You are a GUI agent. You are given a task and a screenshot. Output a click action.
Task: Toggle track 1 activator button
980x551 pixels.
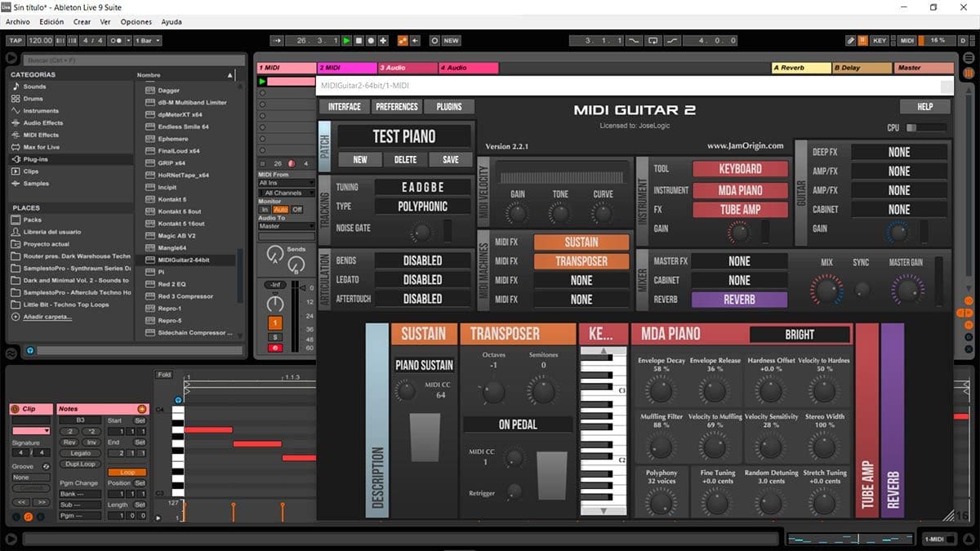point(274,323)
